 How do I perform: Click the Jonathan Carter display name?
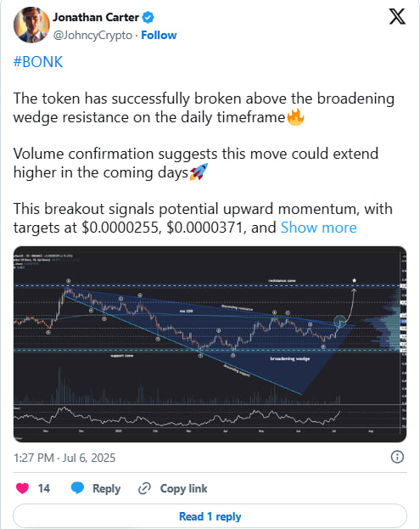[96, 17]
